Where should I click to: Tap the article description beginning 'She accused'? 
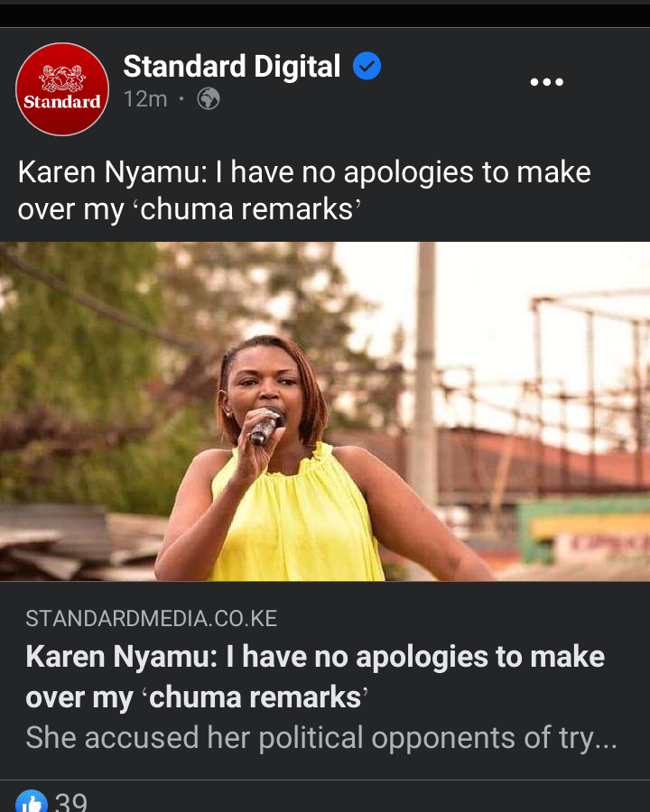(x=321, y=737)
